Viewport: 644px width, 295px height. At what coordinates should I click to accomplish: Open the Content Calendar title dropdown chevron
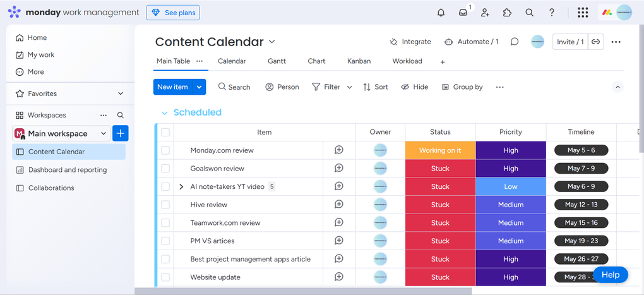click(272, 42)
